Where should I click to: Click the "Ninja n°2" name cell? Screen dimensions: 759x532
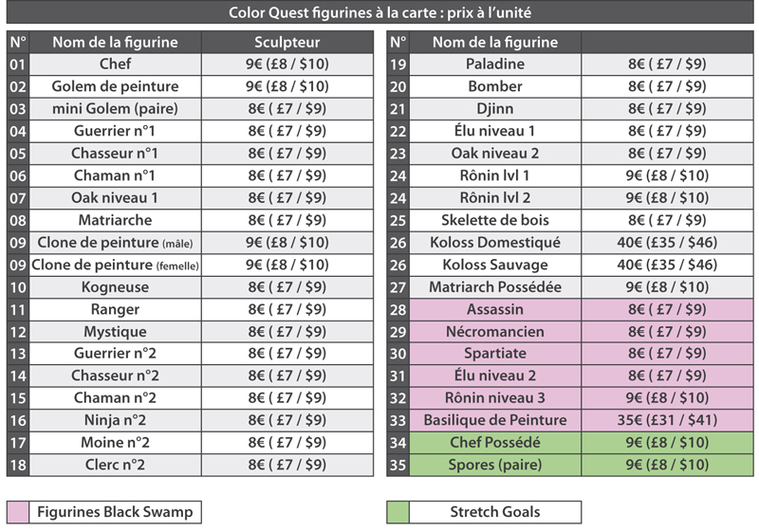pyautogui.click(x=115, y=420)
